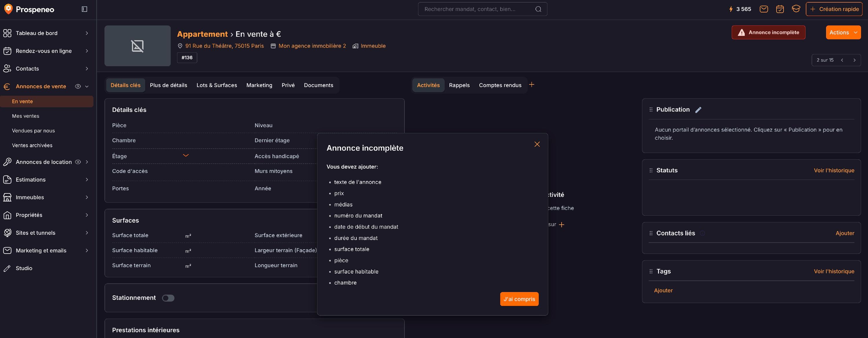Open the Actions dropdown button
This screenshot has width=868, height=338.
tap(843, 32)
